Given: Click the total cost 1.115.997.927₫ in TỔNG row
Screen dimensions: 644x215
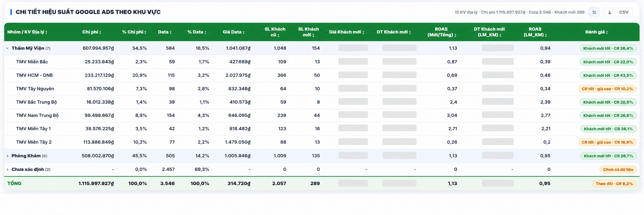Looking at the screenshot, I should [x=96, y=184].
